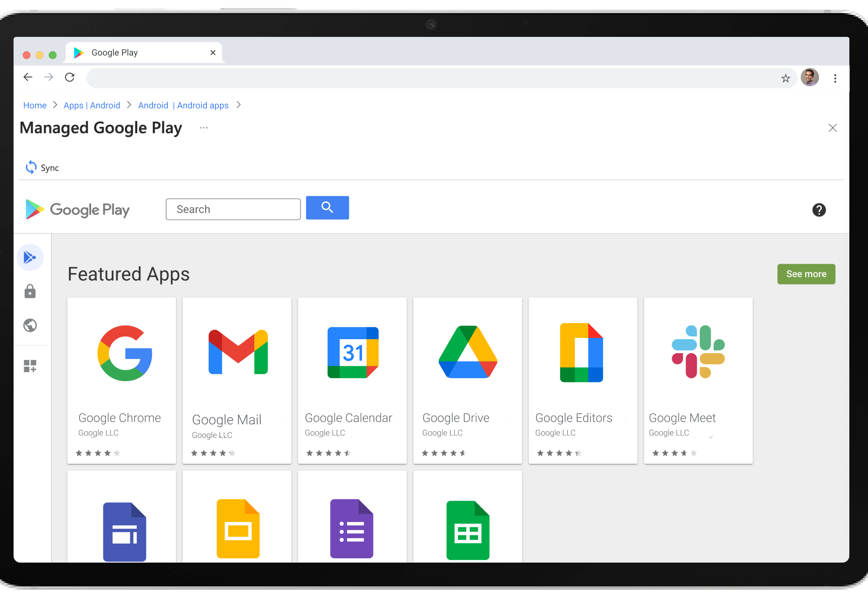The height and width of the screenshot is (605, 868).
Task: Select the sidebar grid plus icon
Action: [x=31, y=365]
